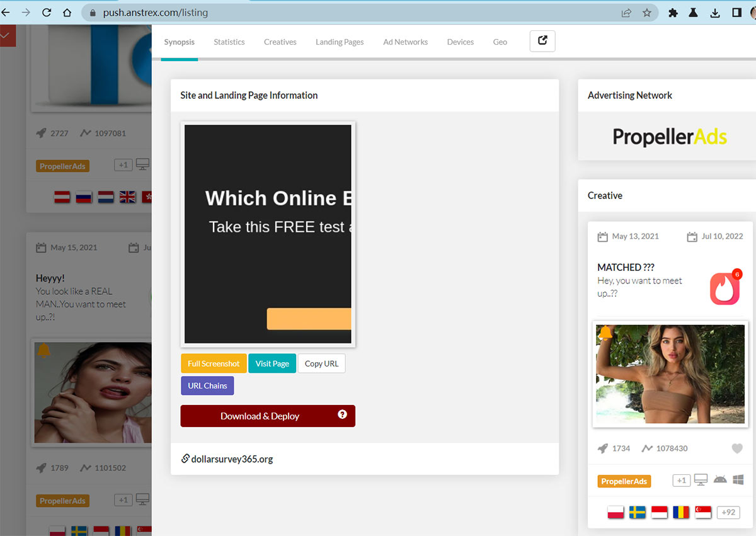756x536 pixels.
Task: Click the help question mark on Download & Deploy
Action: point(342,414)
